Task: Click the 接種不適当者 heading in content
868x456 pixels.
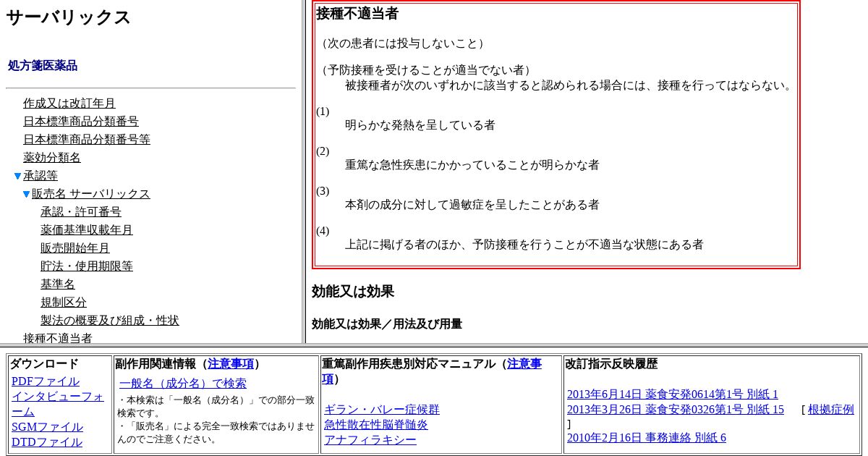Action: point(357,14)
